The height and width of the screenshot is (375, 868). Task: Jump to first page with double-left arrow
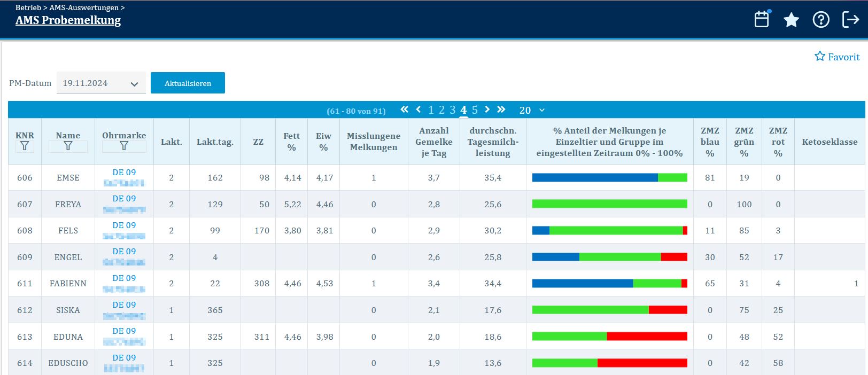pyautogui.click(x=405, y=110)
